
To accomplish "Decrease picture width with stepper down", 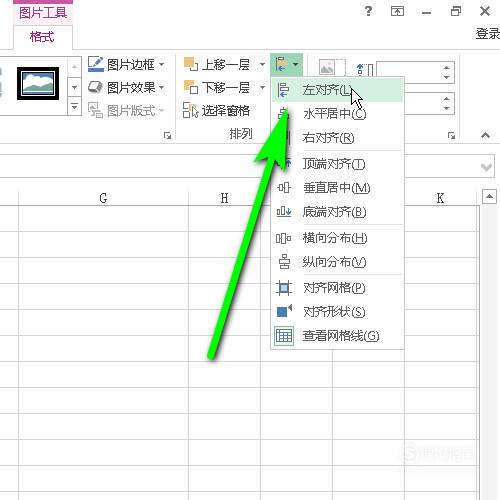I will click(x=447, y=108).
